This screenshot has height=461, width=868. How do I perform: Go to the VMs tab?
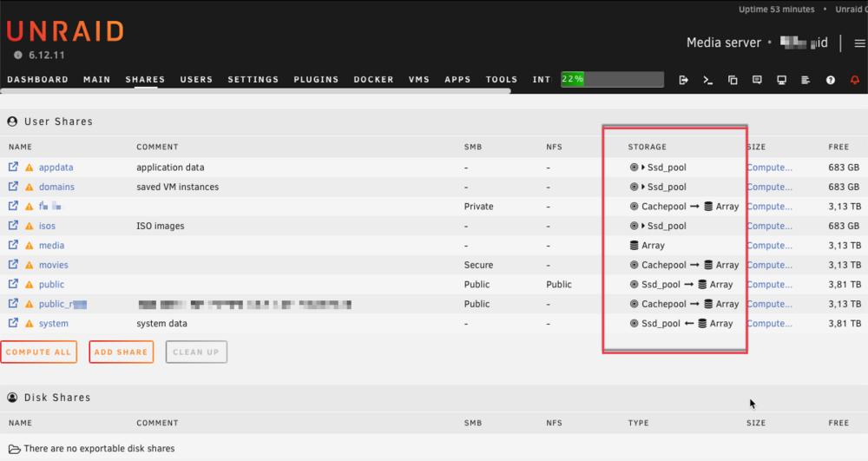tap(419, 80)
